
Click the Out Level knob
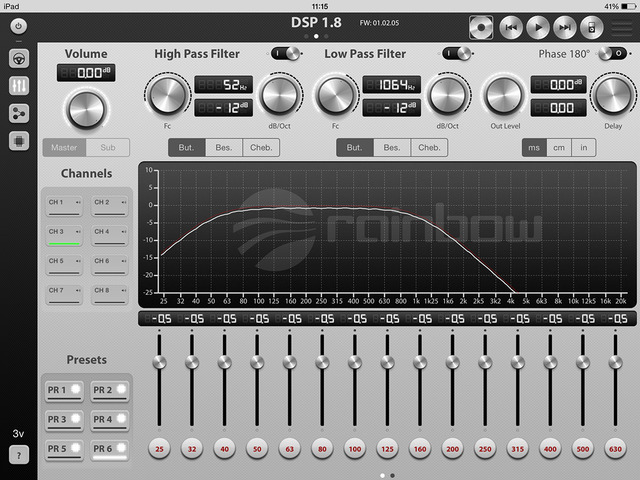pyautogui.click(x=504, y=95)
